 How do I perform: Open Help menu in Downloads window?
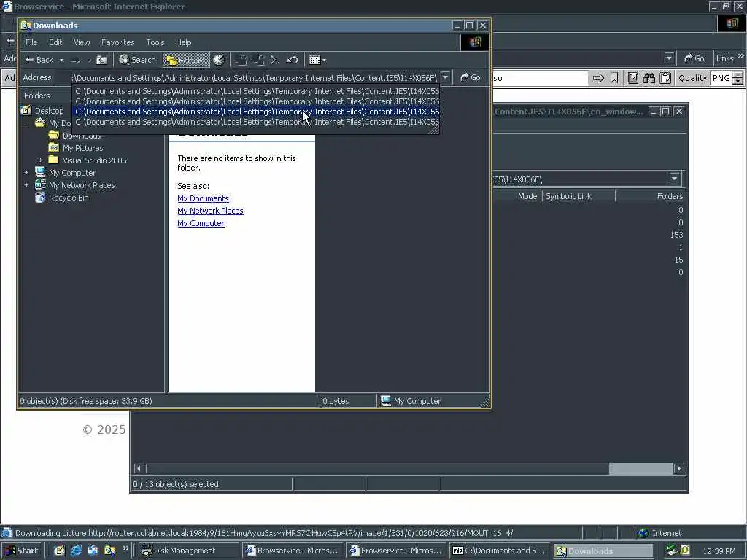[183, 42]
